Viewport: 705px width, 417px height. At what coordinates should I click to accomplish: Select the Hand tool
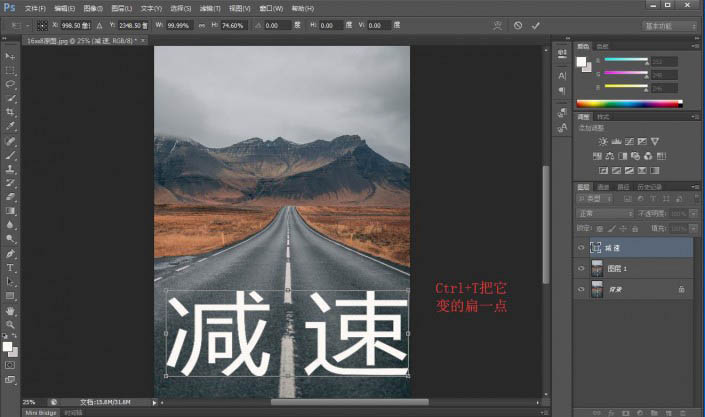tap(10, 311)
